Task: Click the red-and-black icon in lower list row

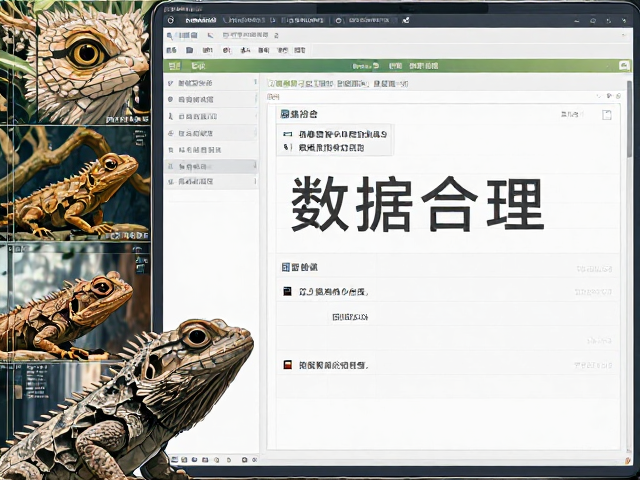Action: [x=288, y=365]
